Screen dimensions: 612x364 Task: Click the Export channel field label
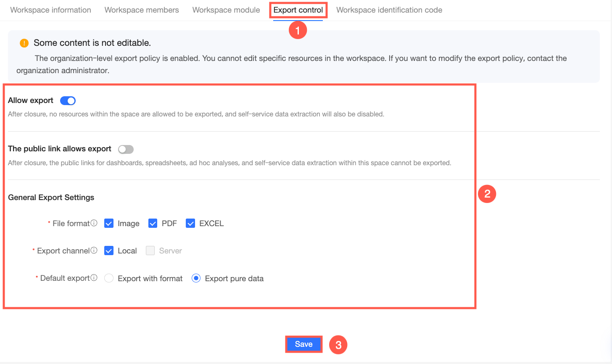[x=63, y=251]
